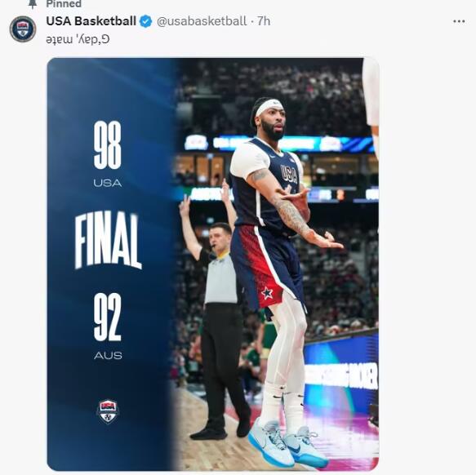Screen dimensions: 476x475
Task: Click the Pinned label text
Action: (64, 4)
